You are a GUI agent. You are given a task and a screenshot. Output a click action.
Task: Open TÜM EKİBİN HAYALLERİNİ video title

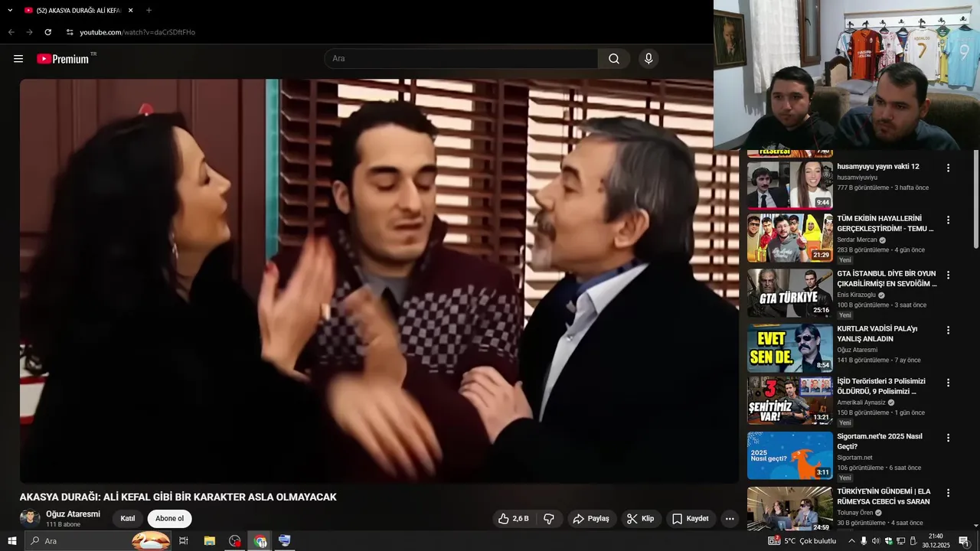click(x=885, y=223)
